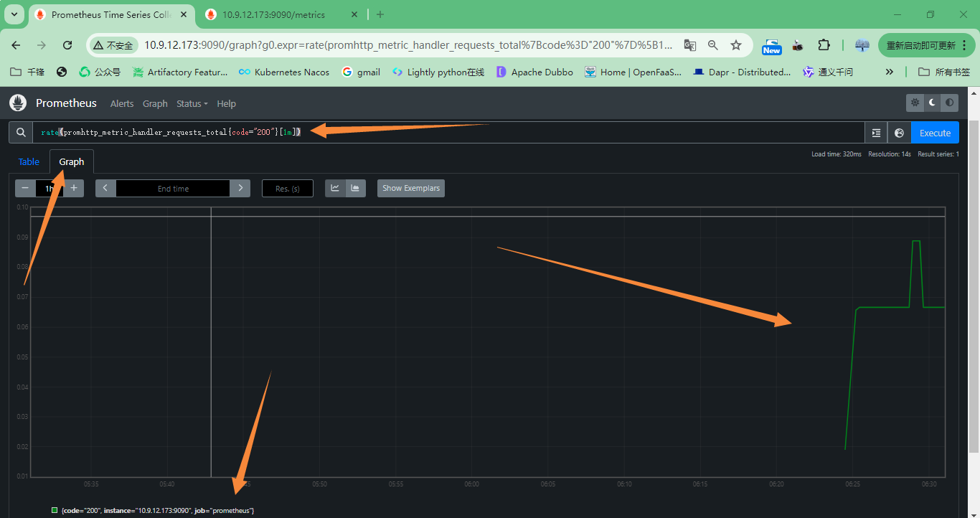
Task: Open the 通义千问 bookmark
Action: [828, 72]
